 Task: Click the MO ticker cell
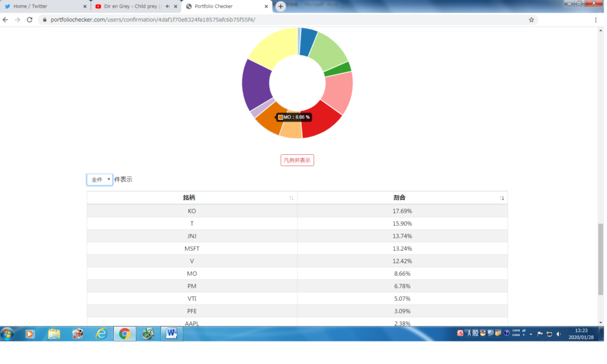(x=192, y=274)
